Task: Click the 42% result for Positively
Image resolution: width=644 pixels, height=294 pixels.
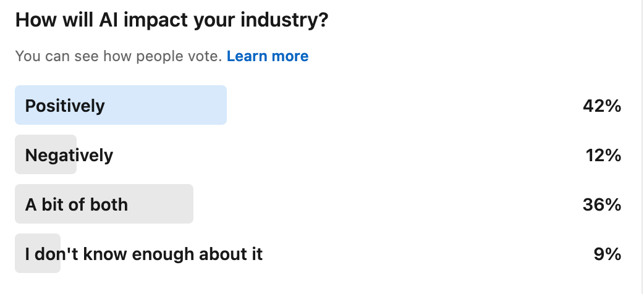Action: click(602, 106)
